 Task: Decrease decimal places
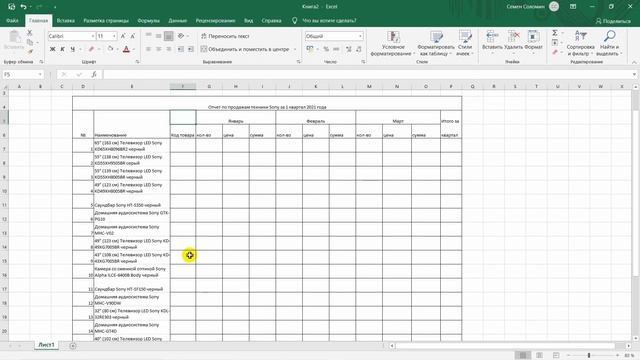tap(359, 49)
